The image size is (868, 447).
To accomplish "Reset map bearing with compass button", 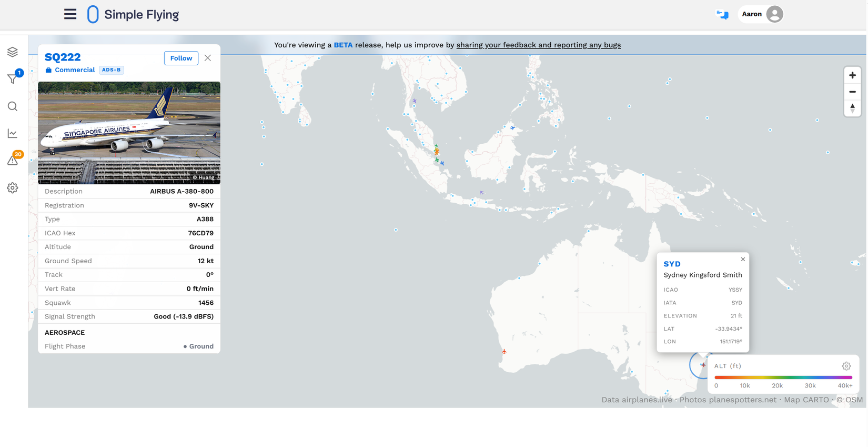I will click(x=852, y=108).
